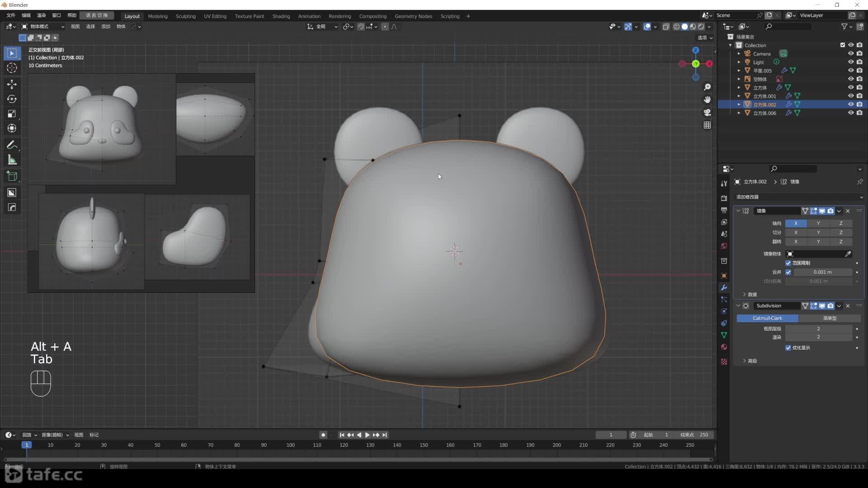Open the Modifier properties wrench tab
868x488 pixels.
click(x=724, y=288)
